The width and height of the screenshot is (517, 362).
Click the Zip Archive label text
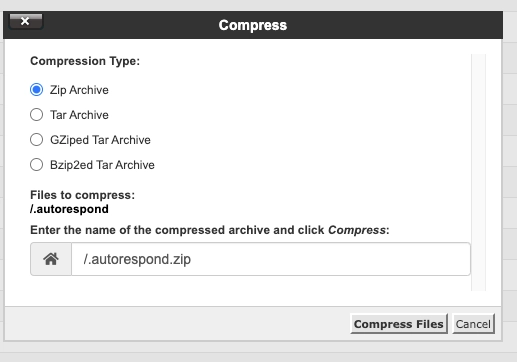79,90
